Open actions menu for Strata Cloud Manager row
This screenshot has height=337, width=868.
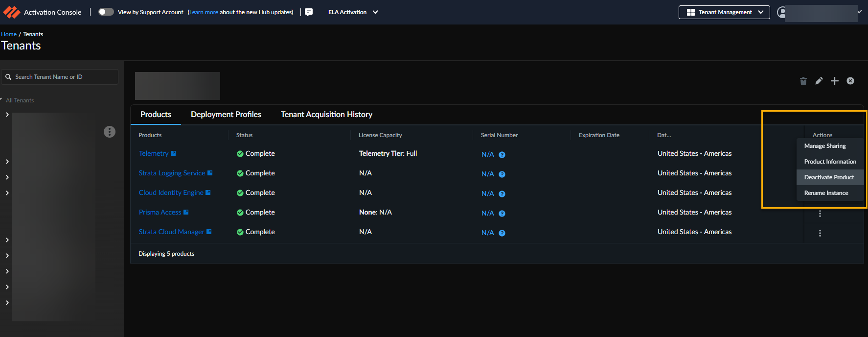[x=820, y=233]
